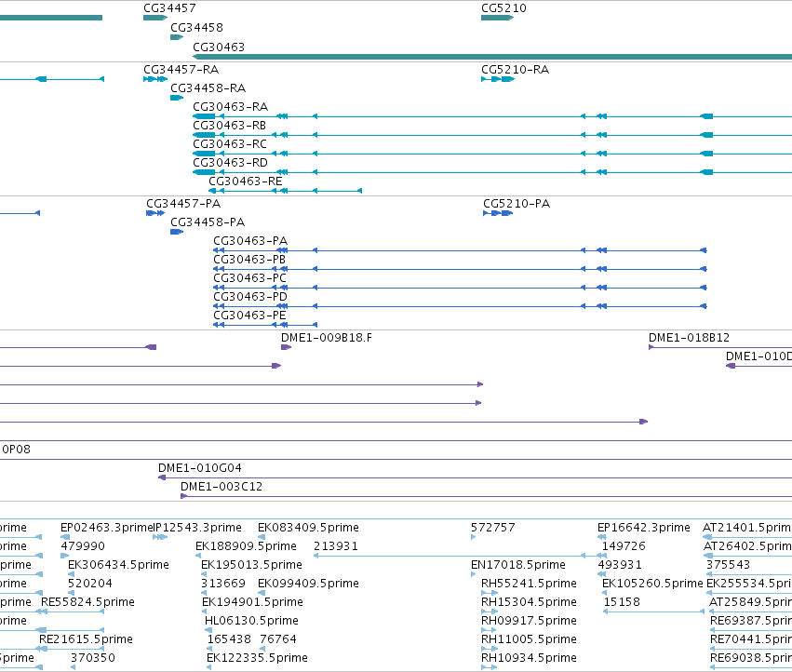
Task: Click the CG30463-PC protein label
Action: 249,278
